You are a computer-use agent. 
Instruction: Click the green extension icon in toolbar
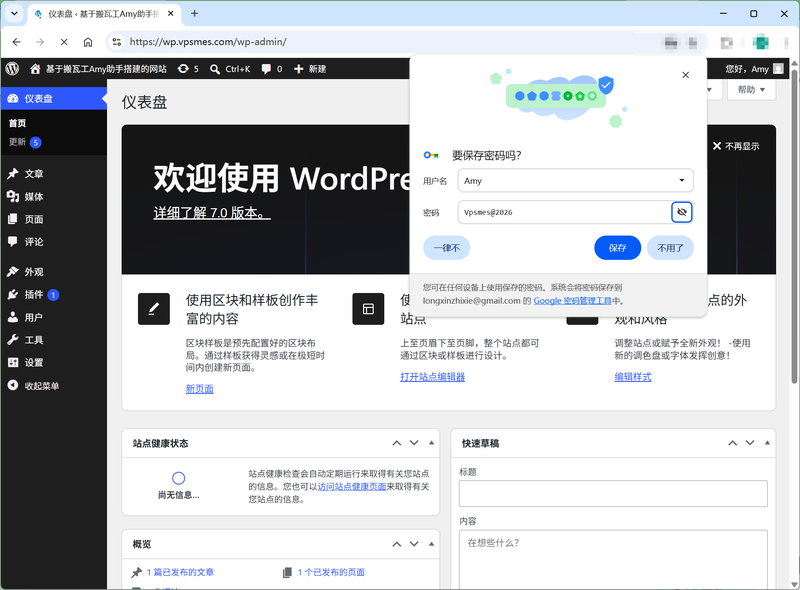(761, 42)
